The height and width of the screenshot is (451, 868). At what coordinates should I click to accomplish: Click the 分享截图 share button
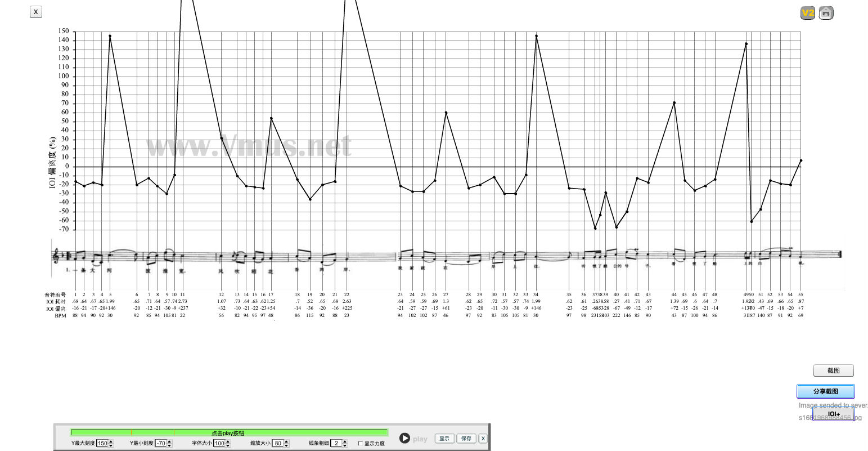(825, 391)
